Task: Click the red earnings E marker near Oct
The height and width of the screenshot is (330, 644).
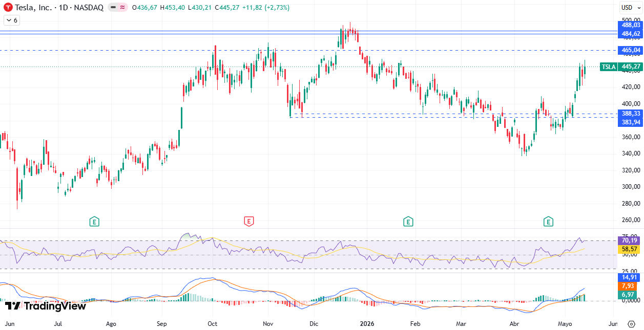Action: point(248,222)
